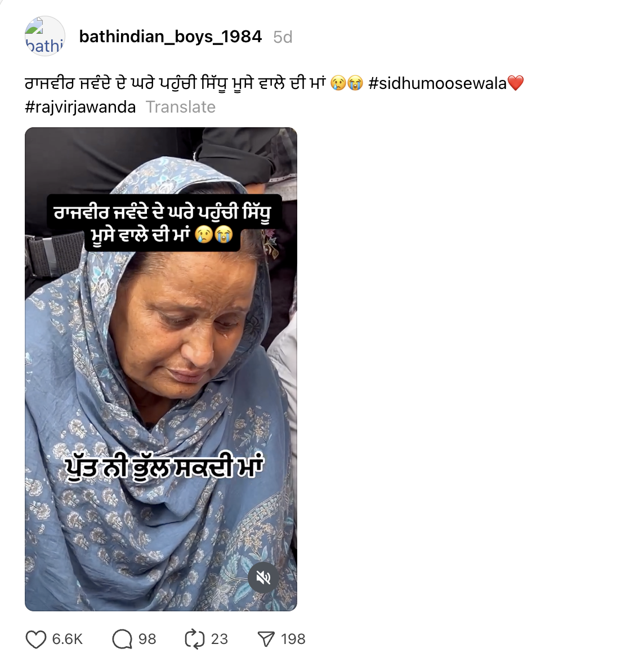Image resolution: width=644 pixels, height=662 pixels.
Task: View the 198 shares count
Action: (x=293, y=639)
